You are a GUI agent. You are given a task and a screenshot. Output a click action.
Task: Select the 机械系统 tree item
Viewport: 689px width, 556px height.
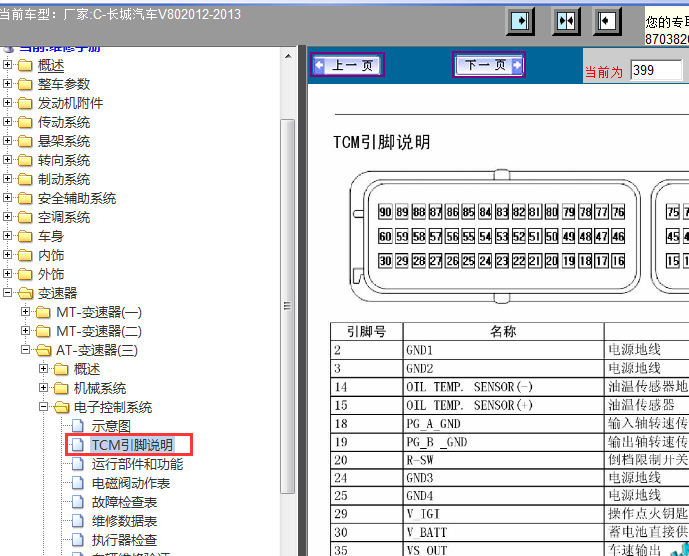pyautogui.click(x=100, y=388)
